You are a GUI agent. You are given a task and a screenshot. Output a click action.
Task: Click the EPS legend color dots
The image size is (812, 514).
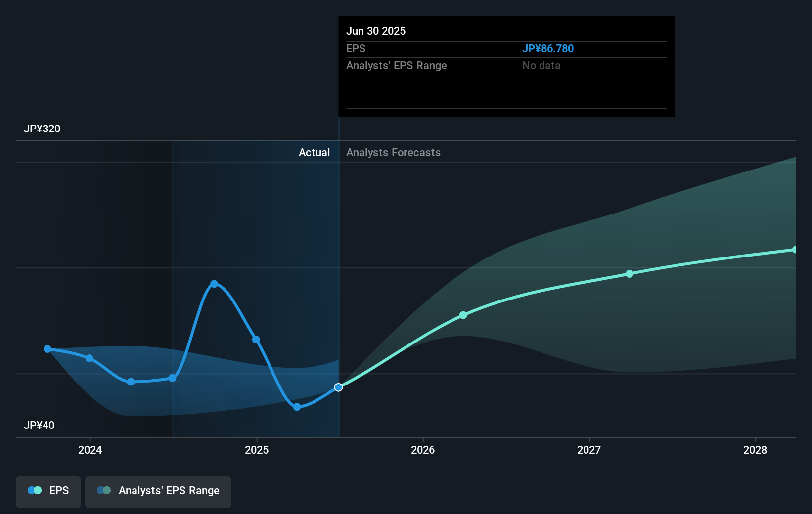pyautogui.click(x=35, y=490)
